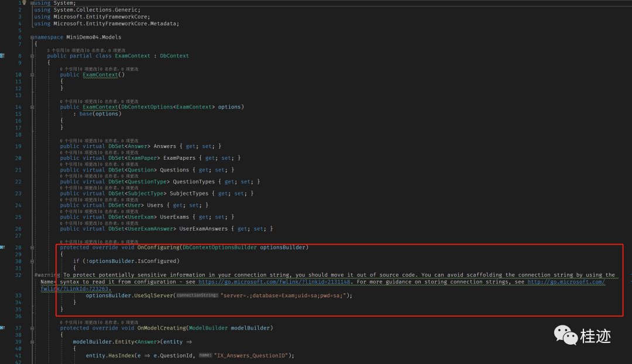Click the 'ExamPapers' property name on line 20

[x=180, y=158]
